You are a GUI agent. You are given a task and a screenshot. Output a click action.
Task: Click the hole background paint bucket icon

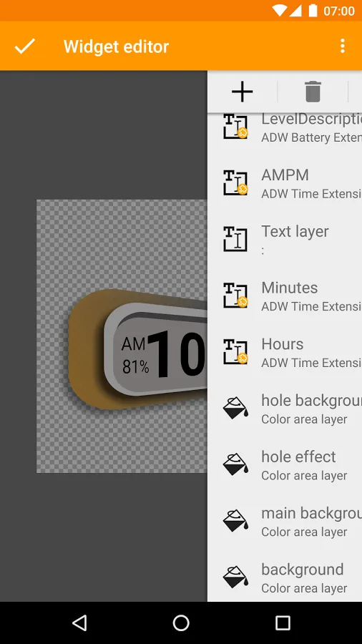[x=235, y=408]
